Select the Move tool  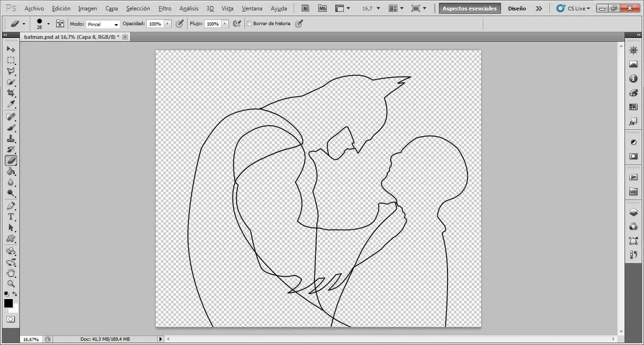11,49
